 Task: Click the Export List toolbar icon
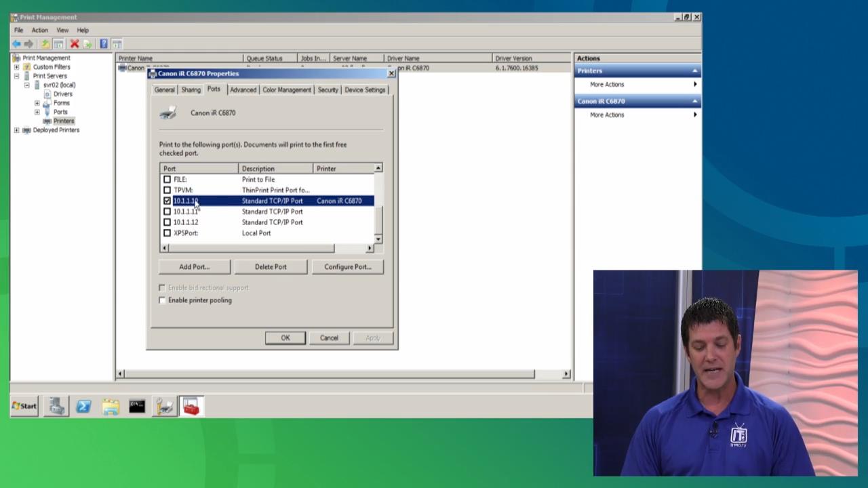[87, 44]
